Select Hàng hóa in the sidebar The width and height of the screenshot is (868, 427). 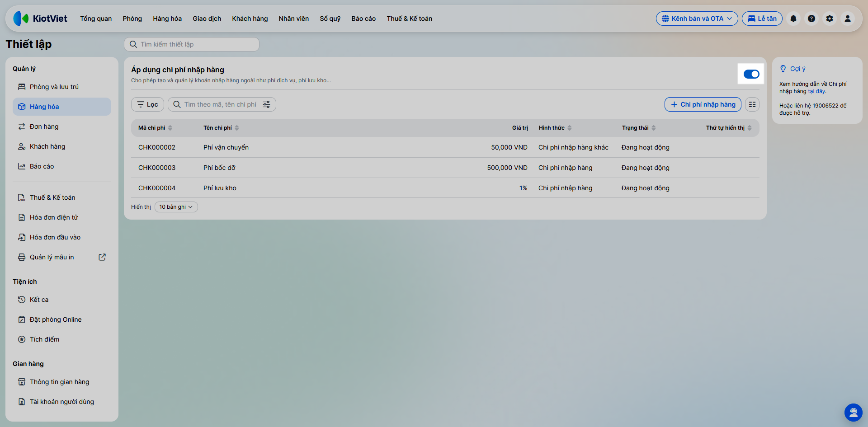(x=62, y=107)
